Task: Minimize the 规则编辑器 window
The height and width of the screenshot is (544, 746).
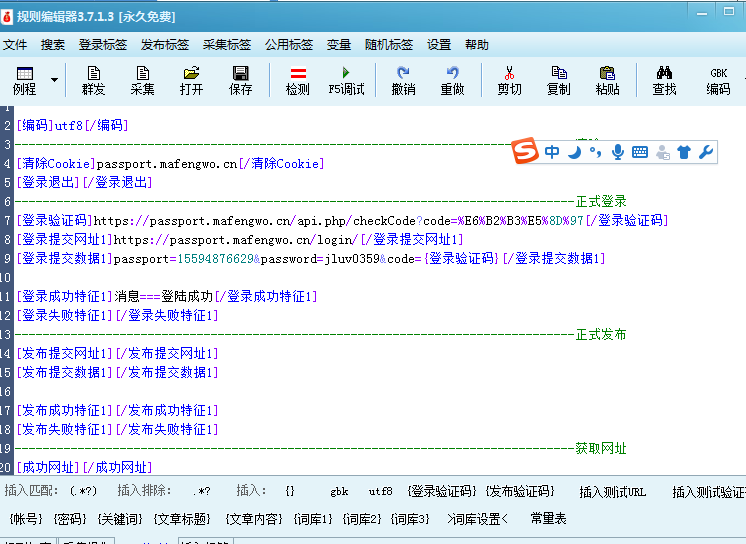Action: (x=702, y=13)
